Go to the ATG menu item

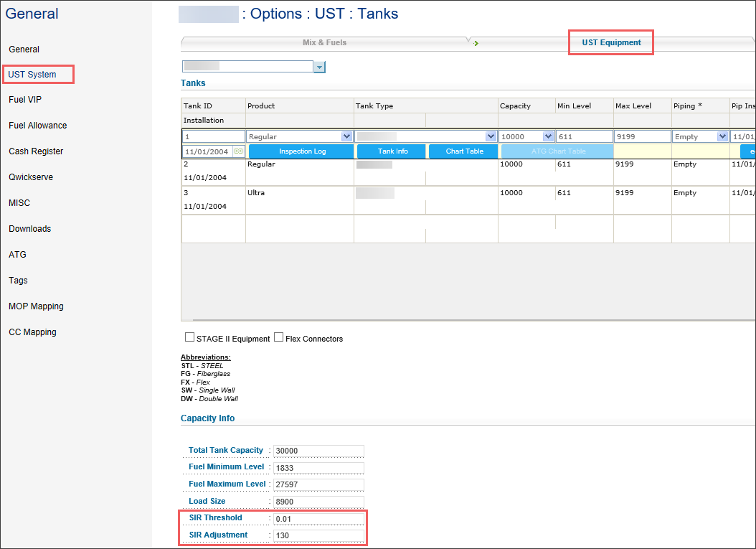(x=17, y=255)
